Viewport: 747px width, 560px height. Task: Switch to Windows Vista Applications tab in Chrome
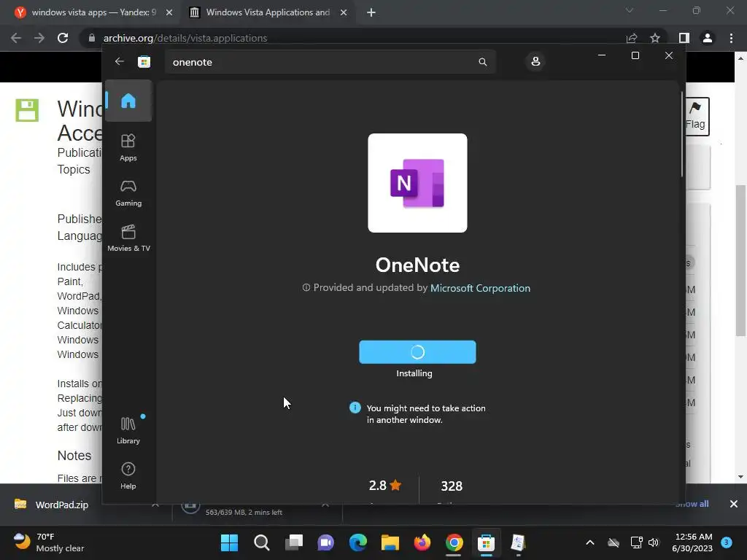tap(267, 12)
